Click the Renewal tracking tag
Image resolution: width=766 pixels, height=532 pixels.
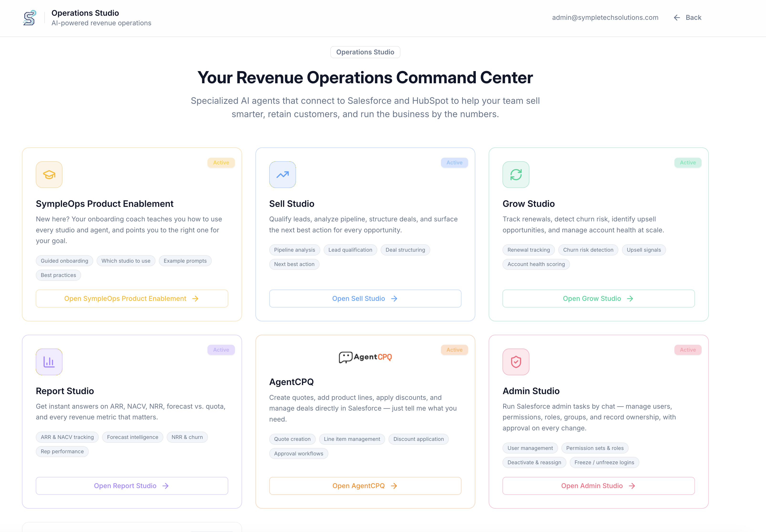tap(528, 250)
